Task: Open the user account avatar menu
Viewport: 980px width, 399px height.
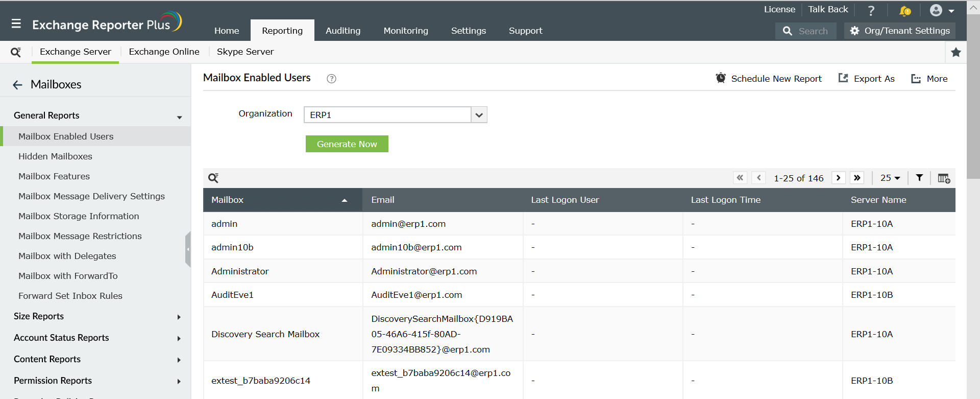Action: pos(942,10)
